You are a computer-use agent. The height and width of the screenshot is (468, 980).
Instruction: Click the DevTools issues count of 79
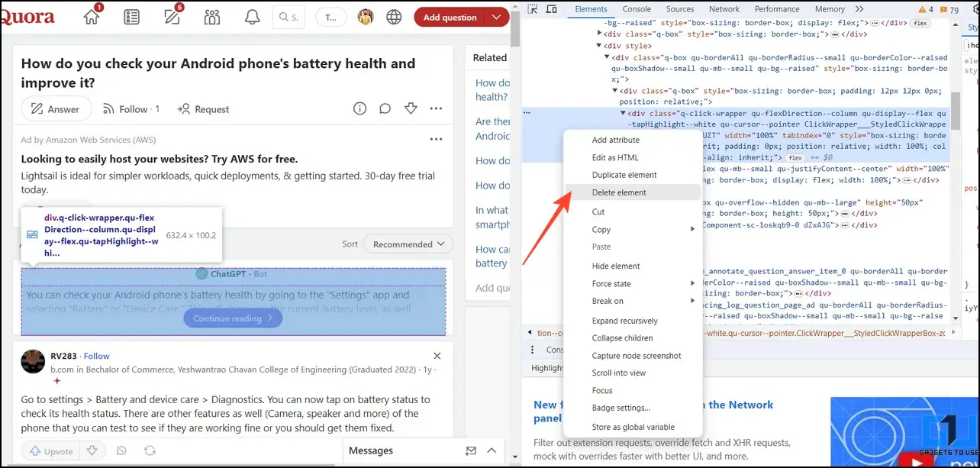point(949,10)
